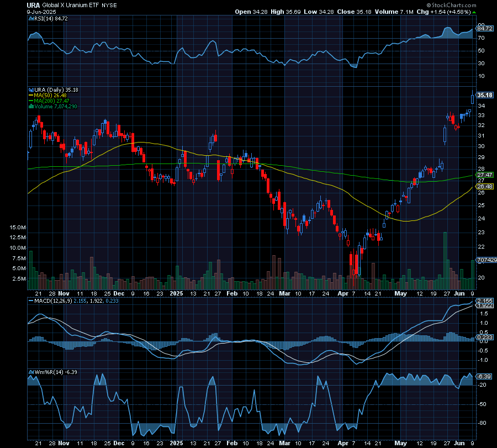Toggle the Volume 7,074,290 legend display
497x448 pixels.
click(x=58, y=106)
